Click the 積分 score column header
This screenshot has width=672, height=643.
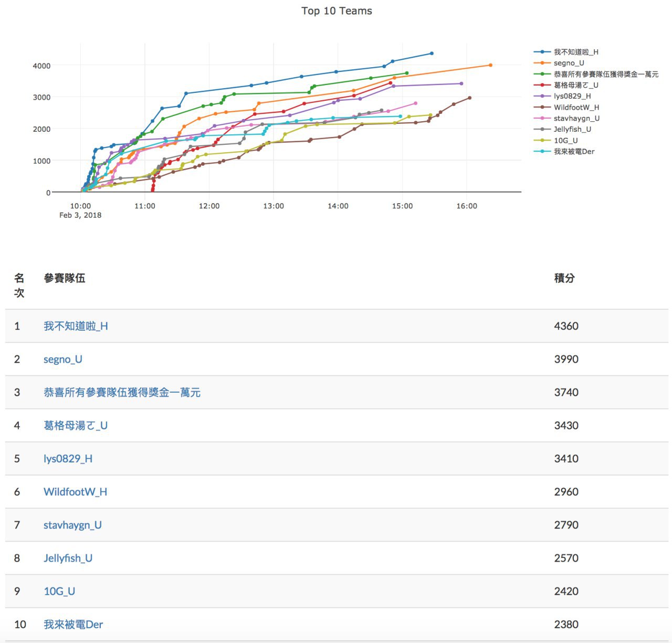coord(564,278)
